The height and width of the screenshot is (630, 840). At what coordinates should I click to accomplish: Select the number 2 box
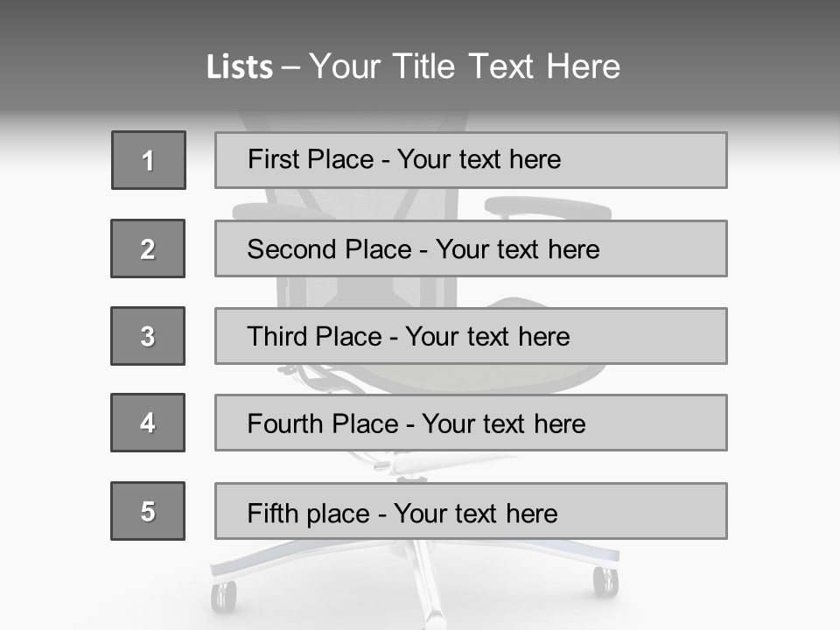pos(148,248)
